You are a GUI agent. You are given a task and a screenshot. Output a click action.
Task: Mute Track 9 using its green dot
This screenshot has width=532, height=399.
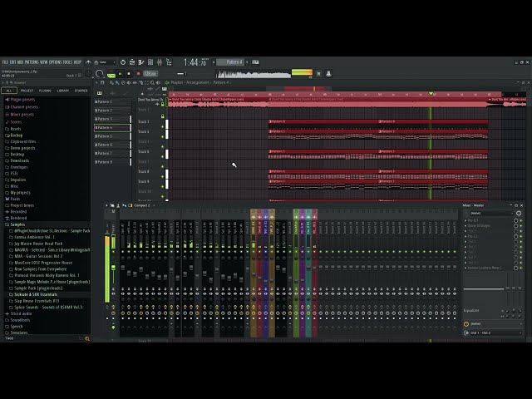click(163, 186)
